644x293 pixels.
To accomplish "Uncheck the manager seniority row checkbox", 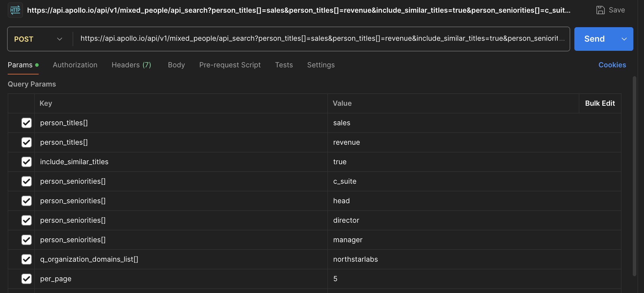I will 27,240.
